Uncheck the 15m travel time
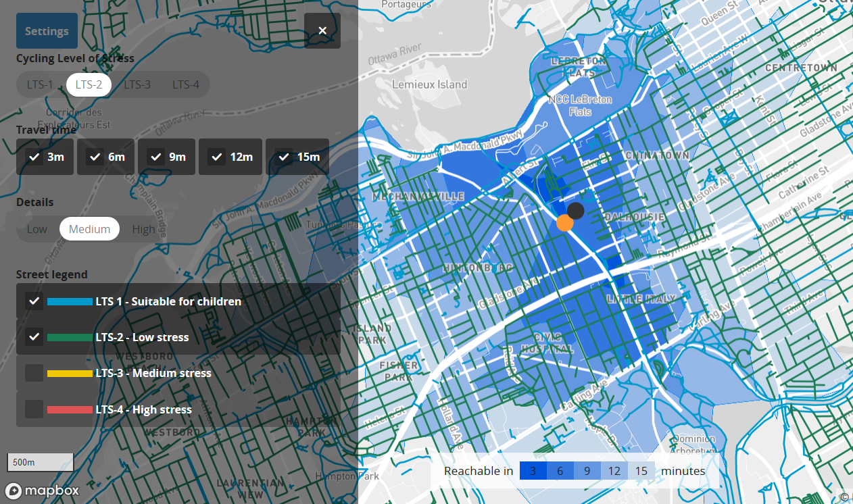853x504 pixels. coord(297,156)
